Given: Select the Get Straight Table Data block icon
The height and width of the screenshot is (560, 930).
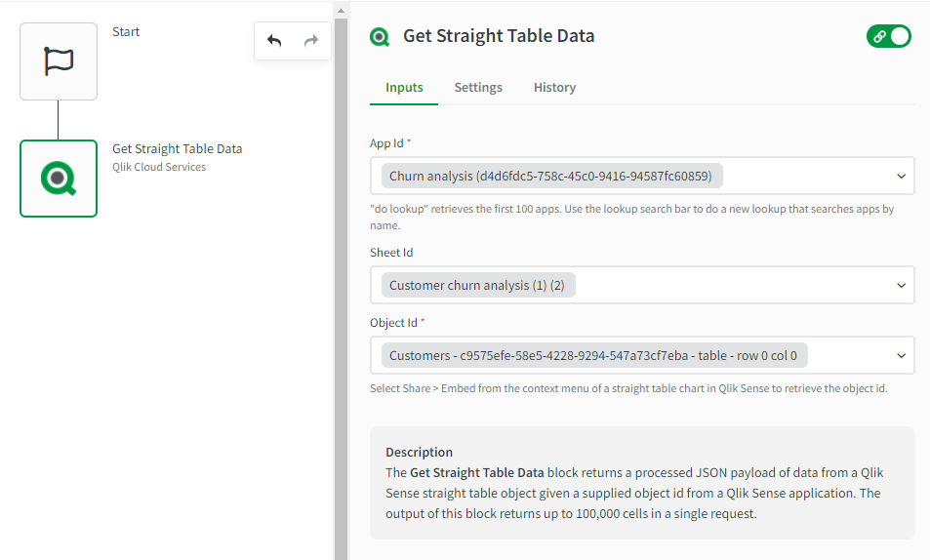Looking at the screenshot, I should [59, 179].
